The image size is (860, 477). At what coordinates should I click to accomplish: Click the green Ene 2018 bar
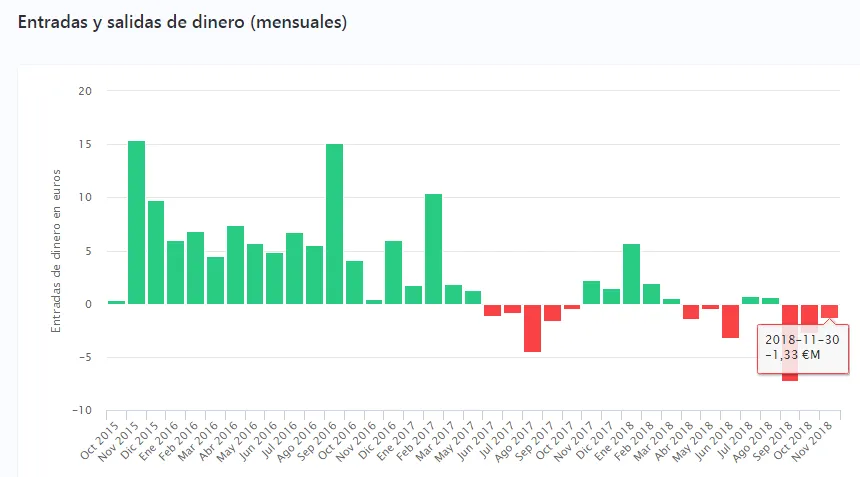[631, 274]
